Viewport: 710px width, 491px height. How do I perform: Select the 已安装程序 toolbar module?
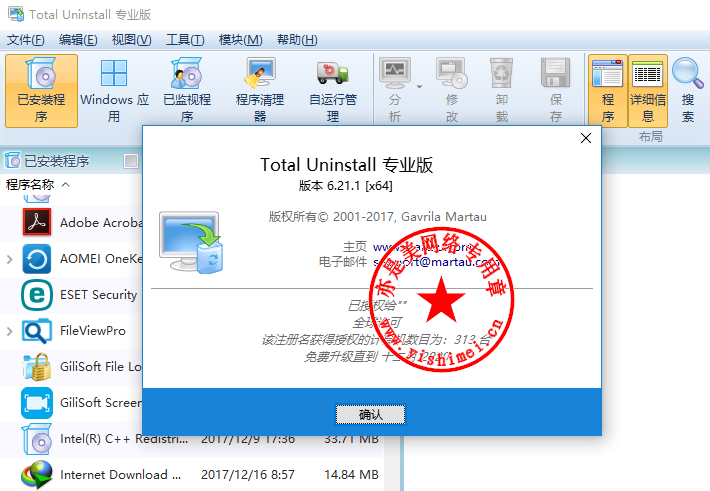pos(41,91)
